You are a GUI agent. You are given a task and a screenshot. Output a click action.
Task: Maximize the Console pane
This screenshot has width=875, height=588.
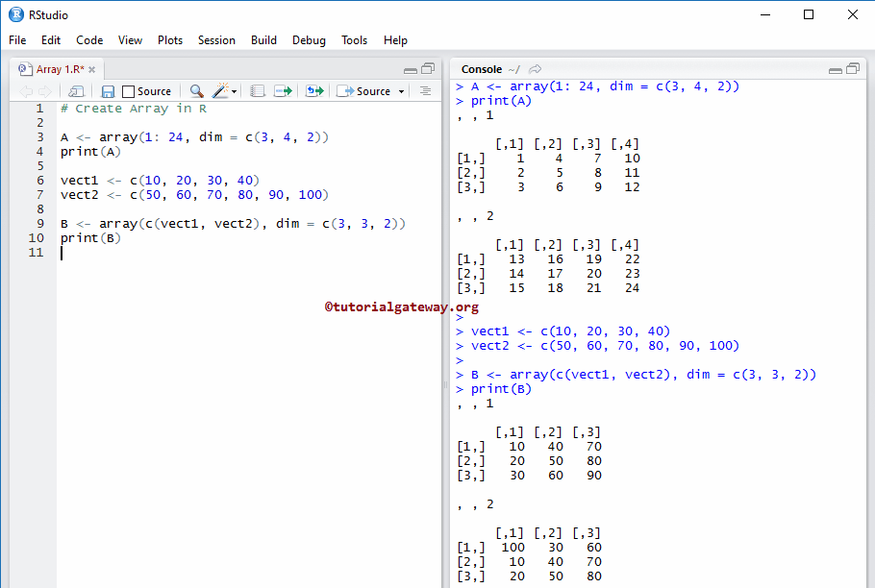[853, 68]
